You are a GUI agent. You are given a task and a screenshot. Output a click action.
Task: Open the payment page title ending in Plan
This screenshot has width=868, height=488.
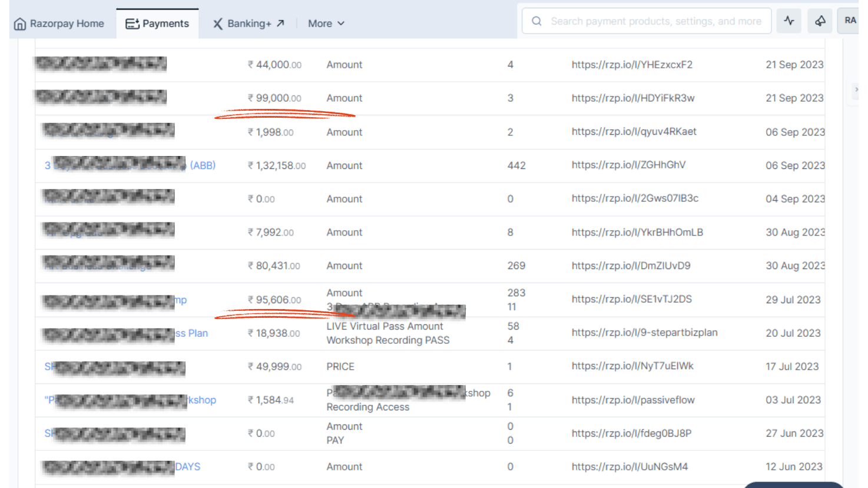point(192,333)
